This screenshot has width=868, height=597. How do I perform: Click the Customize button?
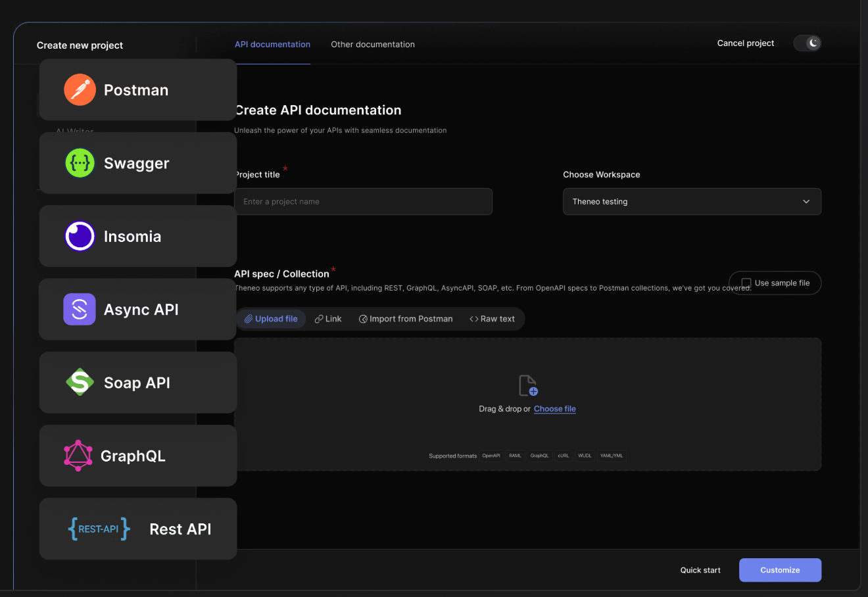pyautogui.click(x=780, y=570)
